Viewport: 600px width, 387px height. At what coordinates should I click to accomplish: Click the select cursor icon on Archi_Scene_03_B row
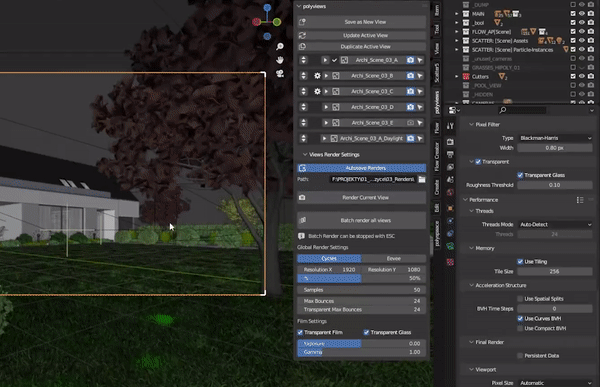[420, 76]
